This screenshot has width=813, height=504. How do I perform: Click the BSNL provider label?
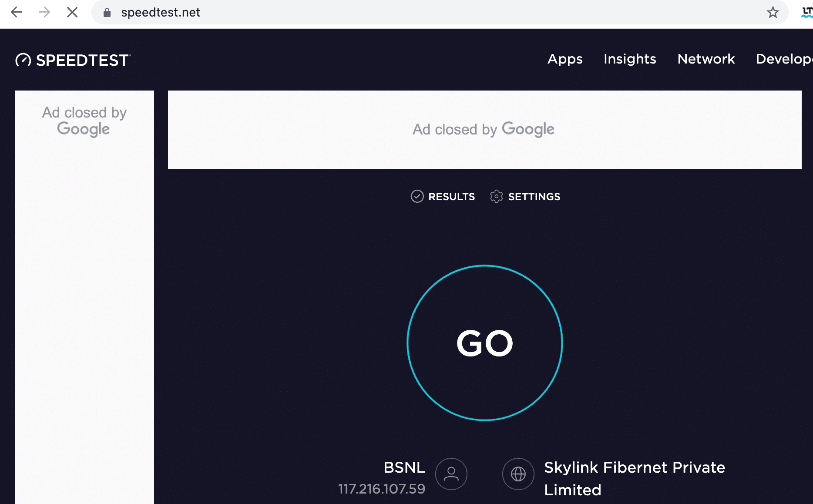click(x=404, y=467)
